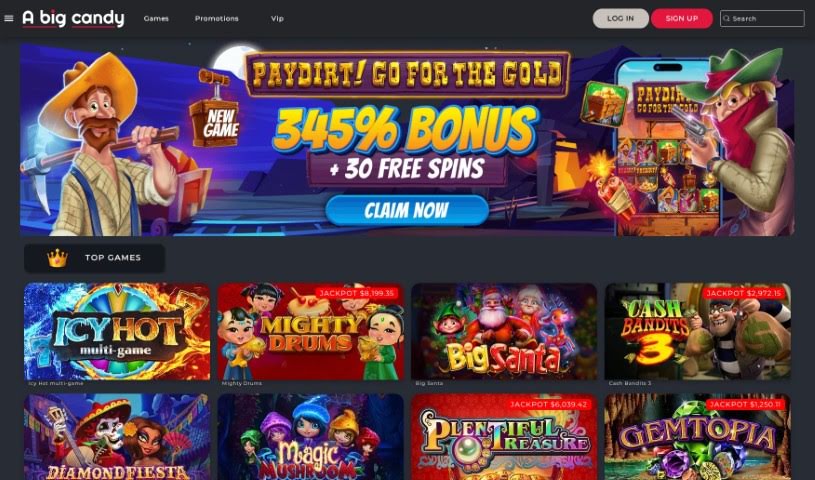Viewport: 815px width, 480px height.
Task: Open the Gemtopia game thumbnail
Action: [x=698, y=437]
